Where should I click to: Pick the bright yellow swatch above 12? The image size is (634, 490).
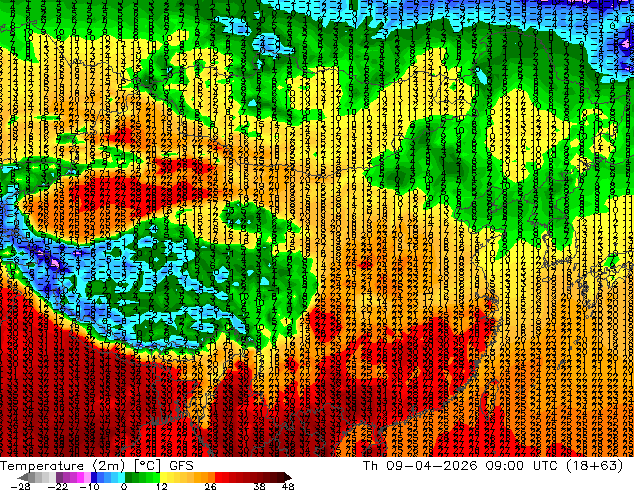coord(163,477)
